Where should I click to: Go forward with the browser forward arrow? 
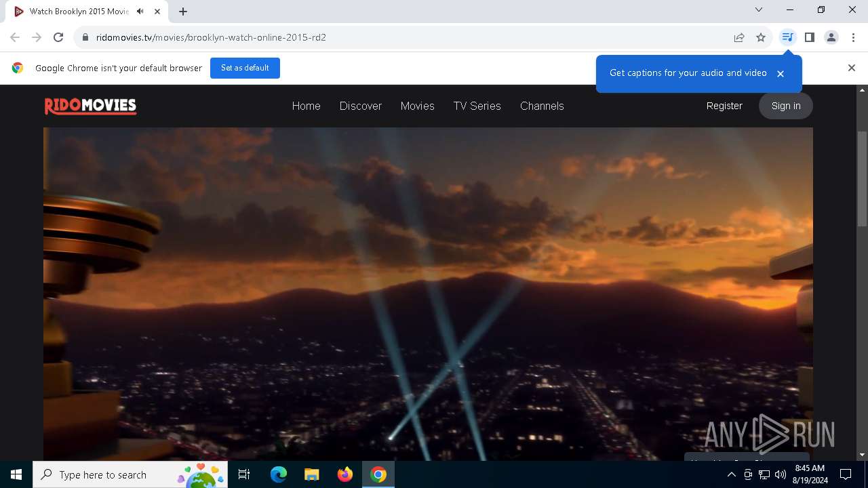click(37, 37)
